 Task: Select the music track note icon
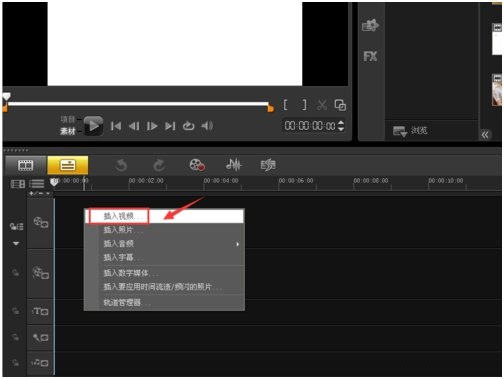click(40, 363)
